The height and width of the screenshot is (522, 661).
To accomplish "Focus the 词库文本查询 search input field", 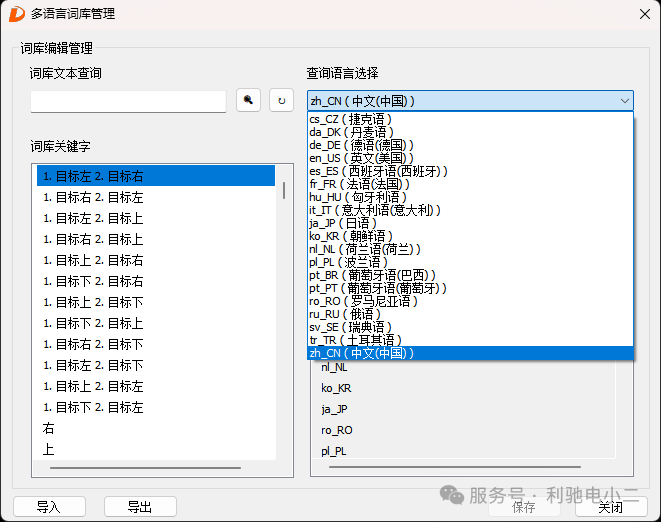I will click(128, 101).
